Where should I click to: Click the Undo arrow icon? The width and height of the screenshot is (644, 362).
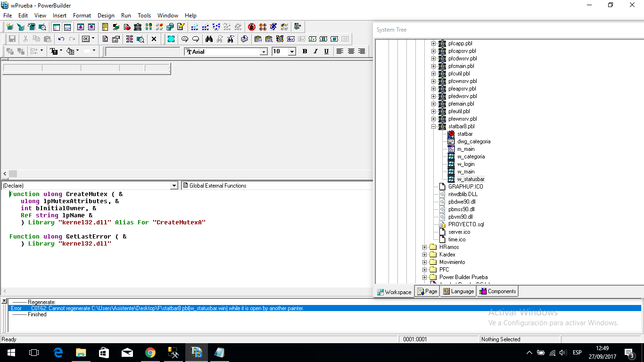pyautogui.click(x=61, y=39)
